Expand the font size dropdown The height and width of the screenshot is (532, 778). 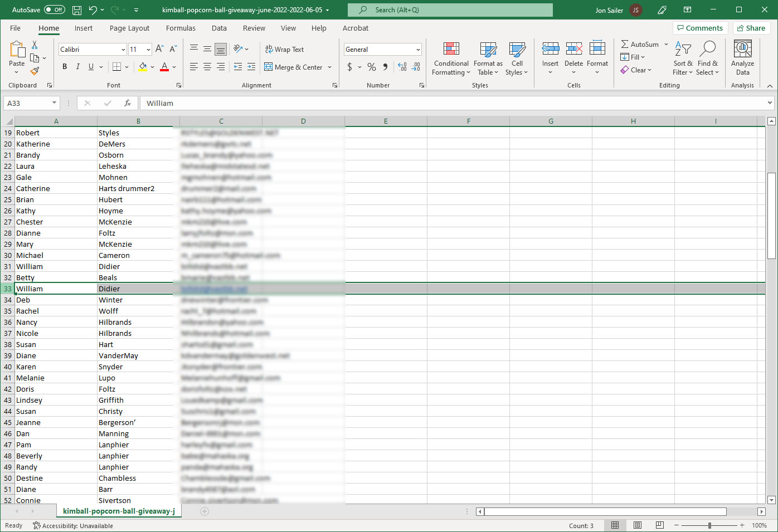[x=148, y=50]
